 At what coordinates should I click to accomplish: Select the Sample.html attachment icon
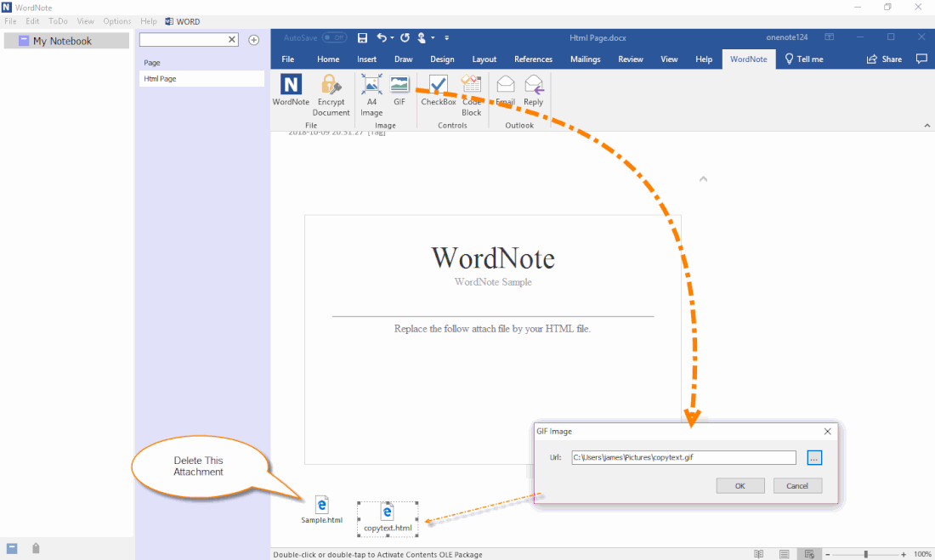click(322, 505)
